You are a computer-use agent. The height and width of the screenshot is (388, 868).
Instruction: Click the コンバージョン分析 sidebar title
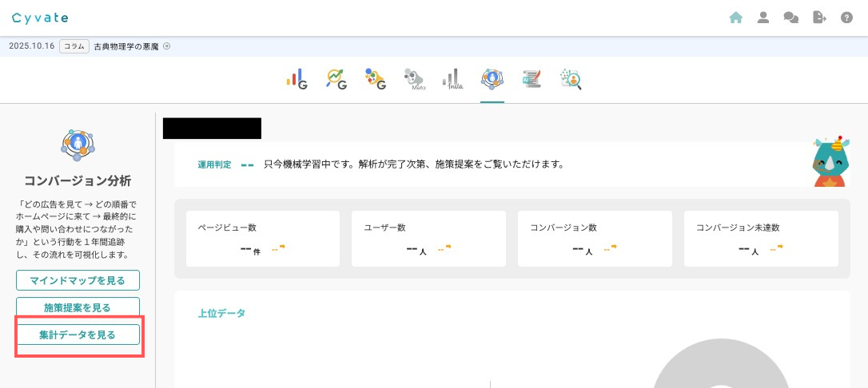point(78,181)
